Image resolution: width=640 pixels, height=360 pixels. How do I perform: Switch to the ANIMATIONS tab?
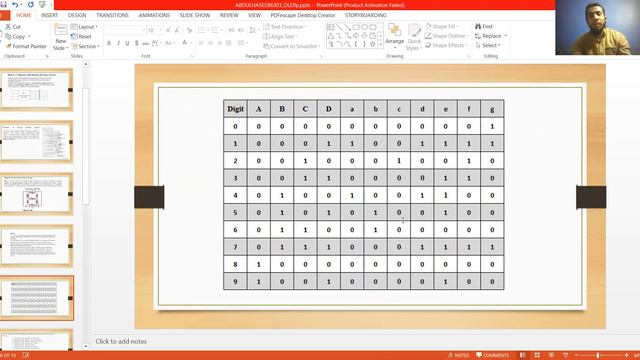click(154, 15)
